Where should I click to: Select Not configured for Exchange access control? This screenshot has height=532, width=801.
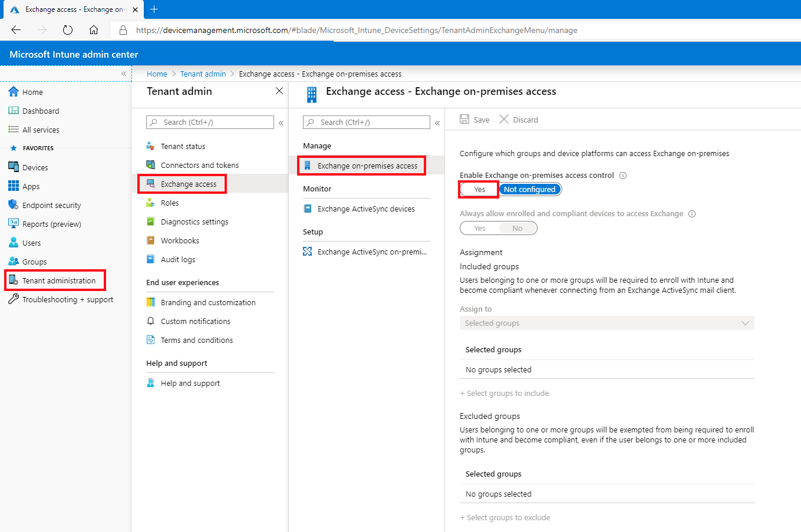[530, 190]
